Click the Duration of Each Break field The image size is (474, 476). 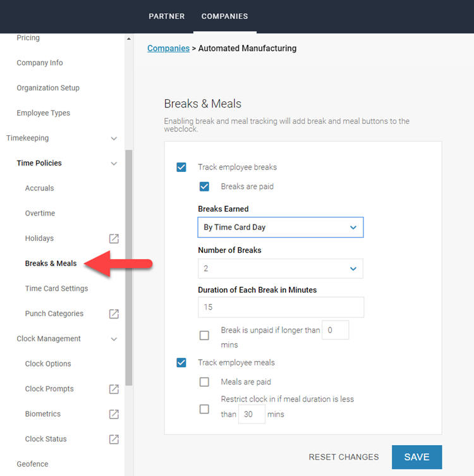point(280,307)
